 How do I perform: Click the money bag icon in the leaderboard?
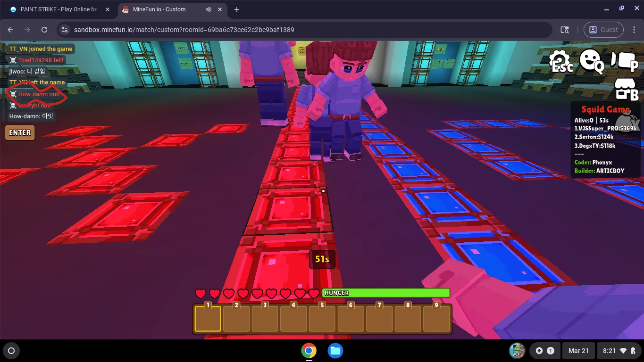point(628,121)
